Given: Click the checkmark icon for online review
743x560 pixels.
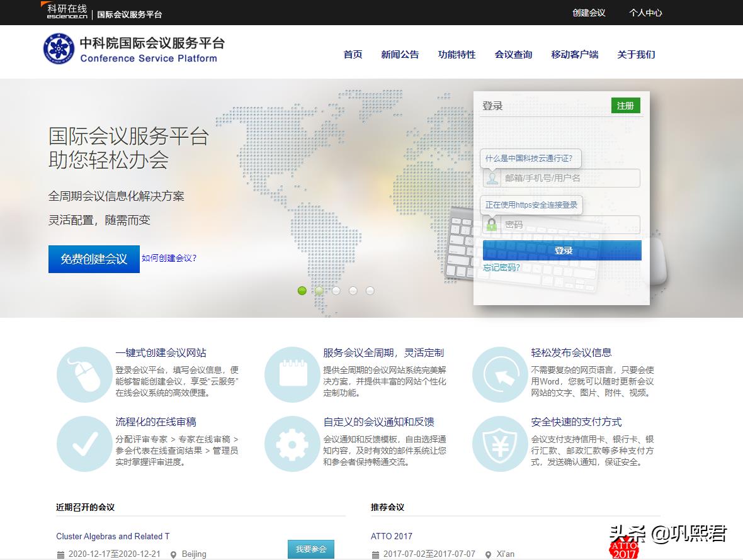Looking at the screenshot, I should tap(84, 444).
